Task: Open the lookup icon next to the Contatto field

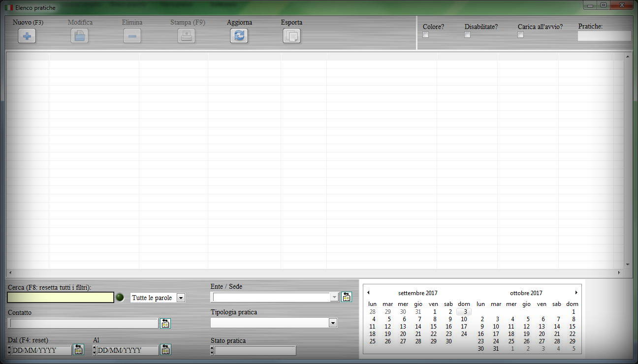Action: click(165, 323)
